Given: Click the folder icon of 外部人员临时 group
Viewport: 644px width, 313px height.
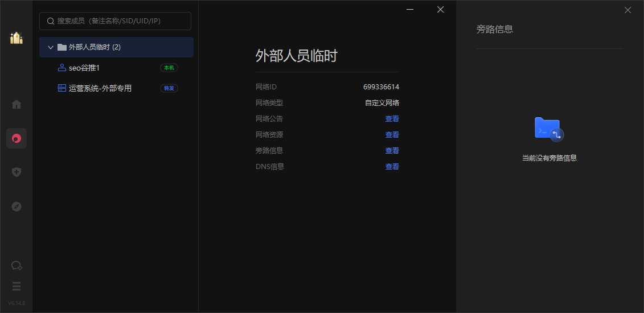Looking at the screenshot, I should pos(62,47).
